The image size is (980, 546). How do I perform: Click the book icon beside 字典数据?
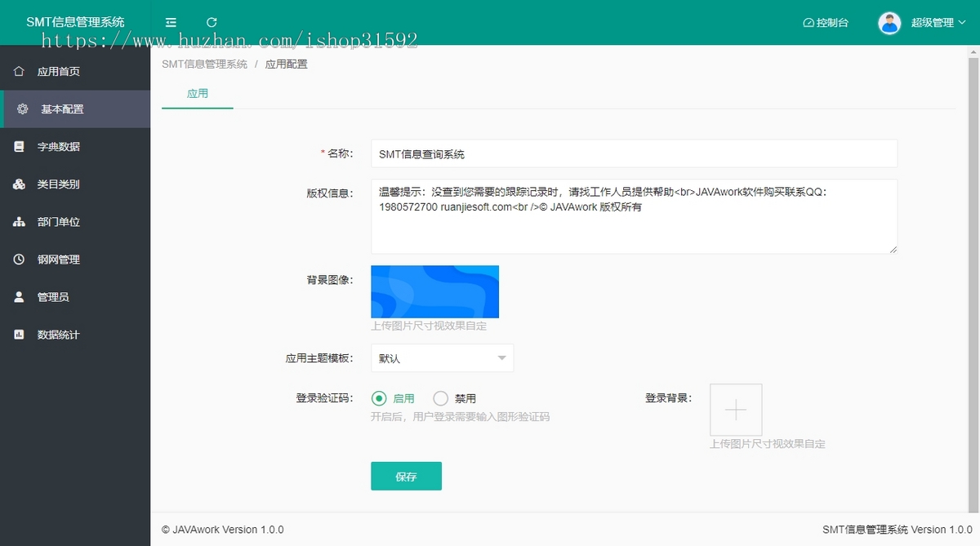[x=19, y=147]
